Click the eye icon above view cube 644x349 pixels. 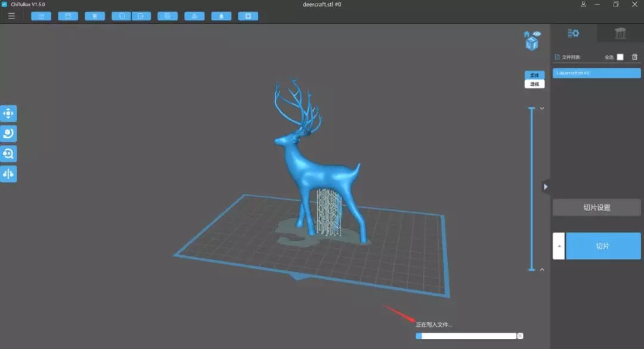click(537, 34)
